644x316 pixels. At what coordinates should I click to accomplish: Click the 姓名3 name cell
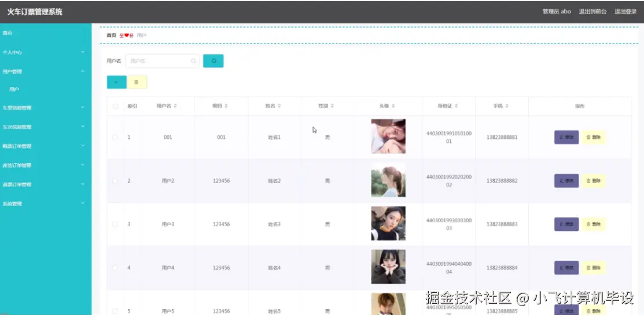[274, 225]
